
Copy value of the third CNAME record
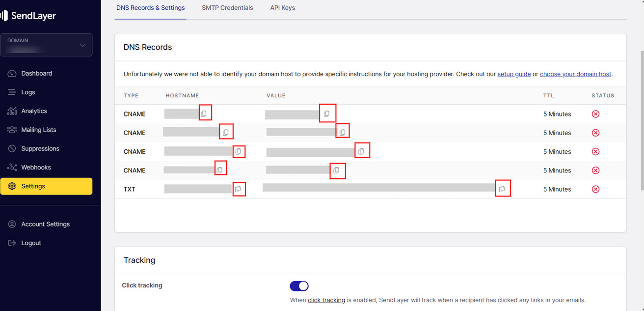pyautogui.click(x=362, y=151)
